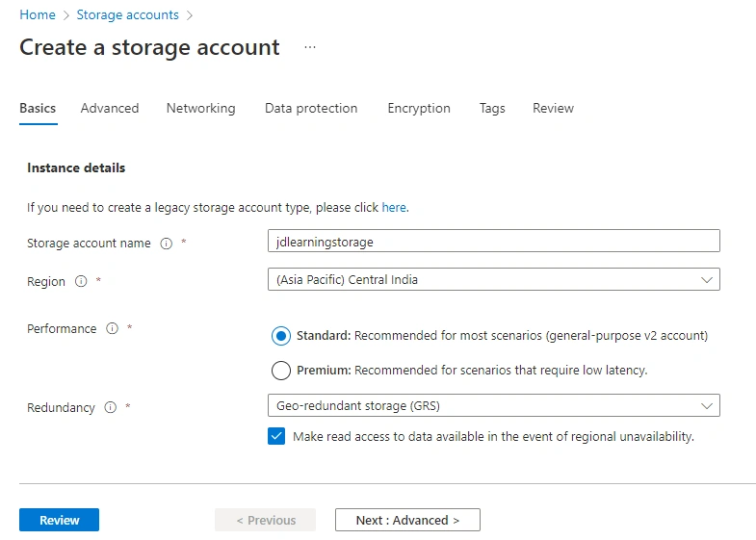The width and height of the screenshot is (756, 540).
Task: Follow the Home breadcrumb link
Action: pos(38,15)
